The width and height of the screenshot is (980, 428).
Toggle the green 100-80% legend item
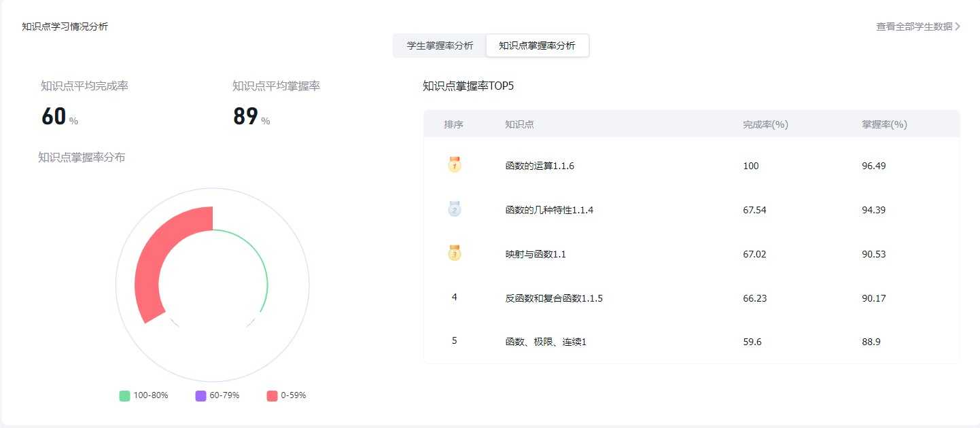click(143, 395)
